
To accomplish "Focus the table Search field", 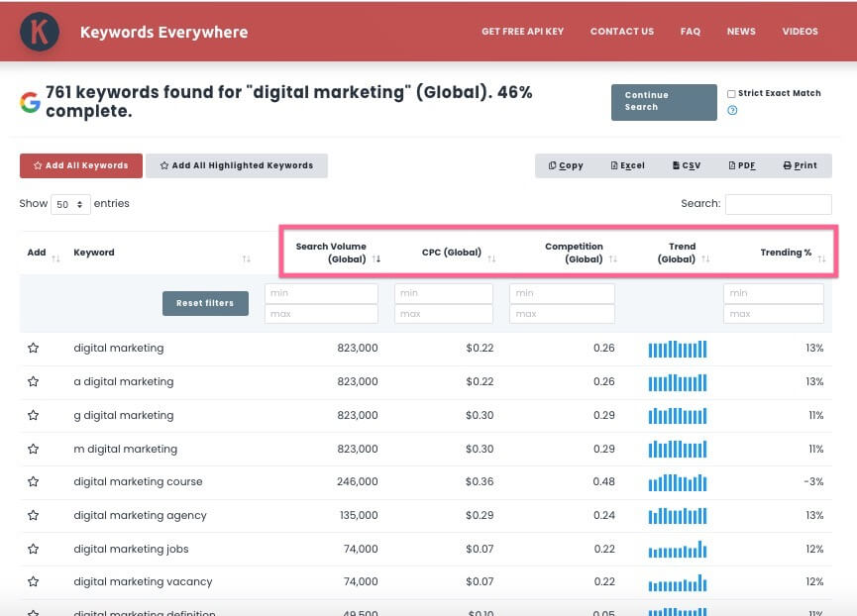I will coord(779,204).
